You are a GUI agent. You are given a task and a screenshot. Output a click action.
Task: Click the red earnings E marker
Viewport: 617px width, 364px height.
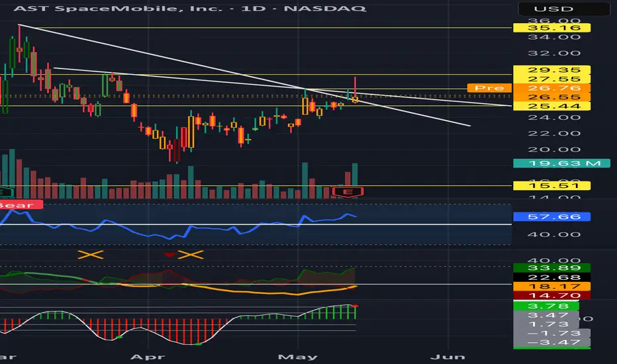(x=348, y=192)
